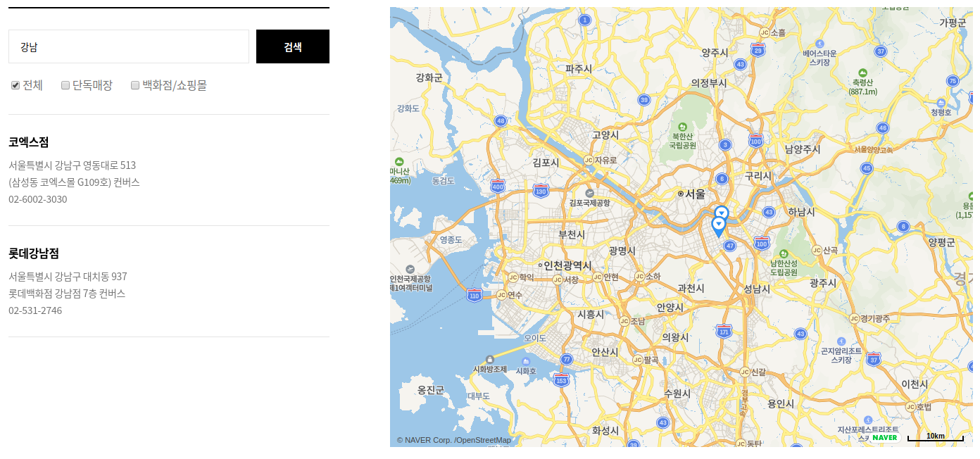Viewport: 980px width, 459px height.
Task: Click the NAVER logo on the map
Action: click(885, 437)
